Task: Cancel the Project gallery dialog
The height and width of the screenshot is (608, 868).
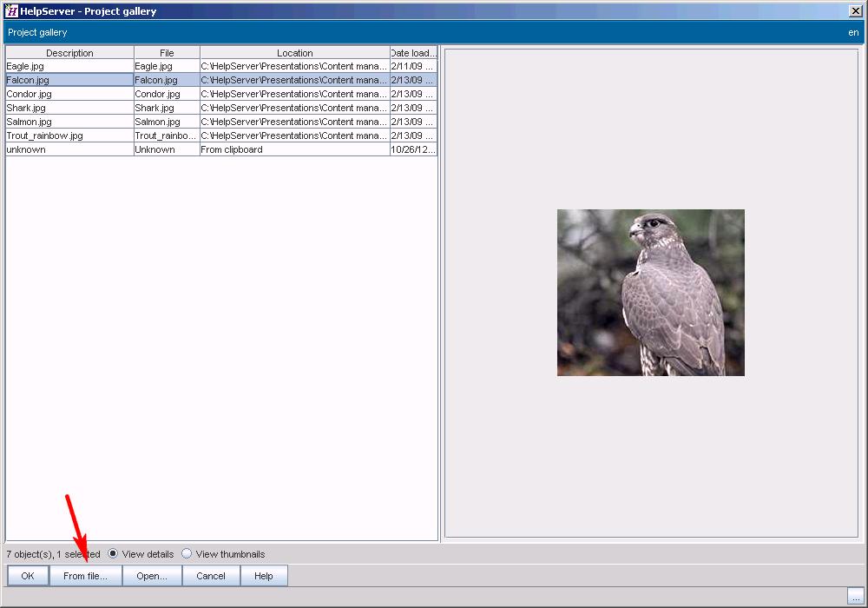Action: pos(211,576)
